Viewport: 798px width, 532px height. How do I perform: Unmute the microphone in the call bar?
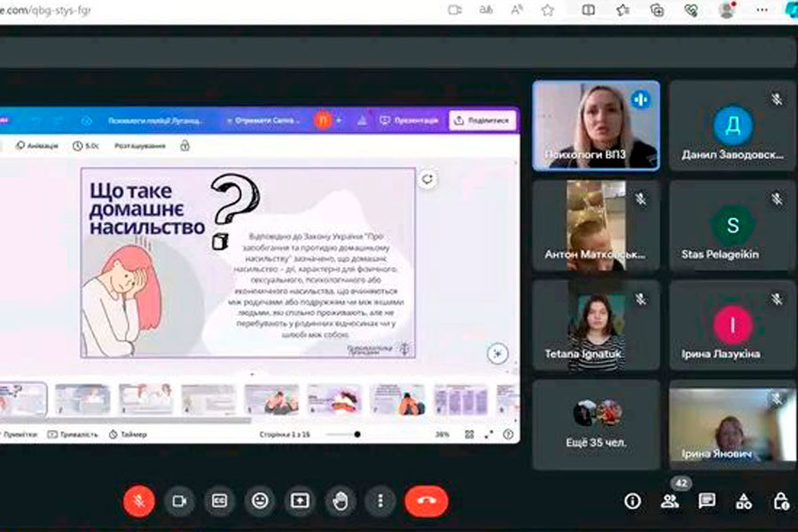tap(138, 501)
